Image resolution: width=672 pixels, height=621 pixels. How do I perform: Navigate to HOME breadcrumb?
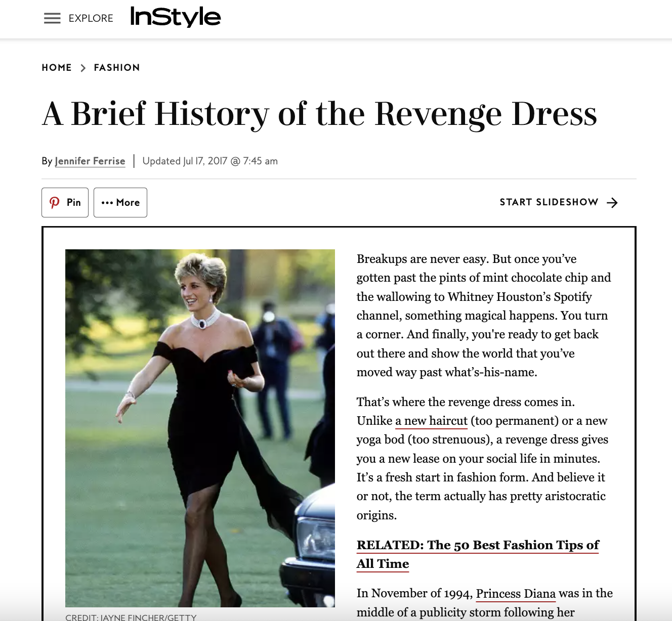coord(57,67)
